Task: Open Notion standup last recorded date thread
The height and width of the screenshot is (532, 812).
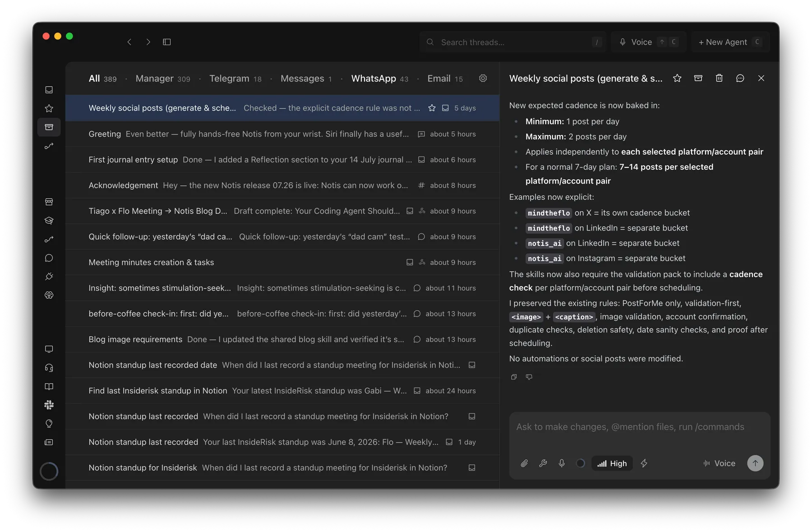Action: (x=282, y=365)
